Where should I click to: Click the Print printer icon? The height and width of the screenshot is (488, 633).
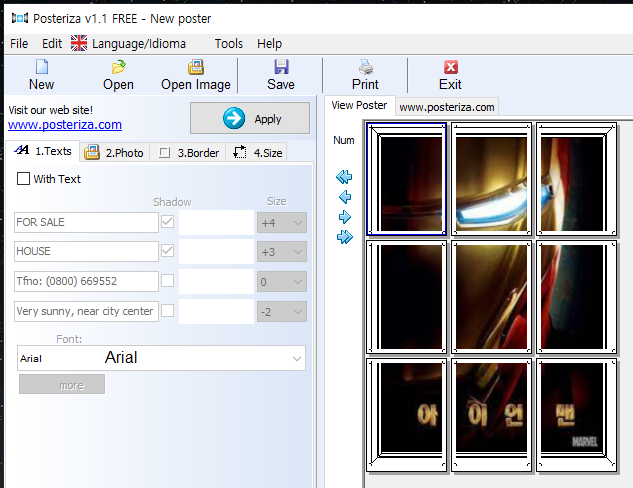[x=366, y=67]
